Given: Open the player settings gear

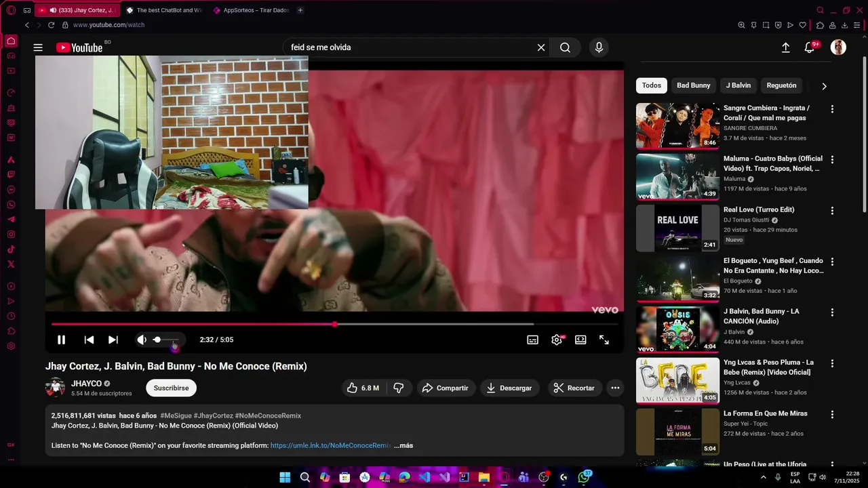Looking at the screenshot, I should [x=557, y=340].
